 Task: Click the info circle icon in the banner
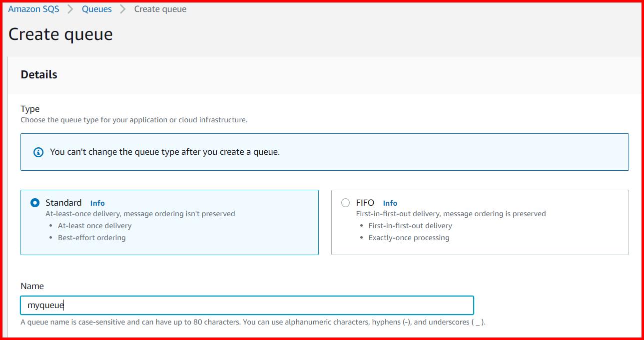click(37, 152)
